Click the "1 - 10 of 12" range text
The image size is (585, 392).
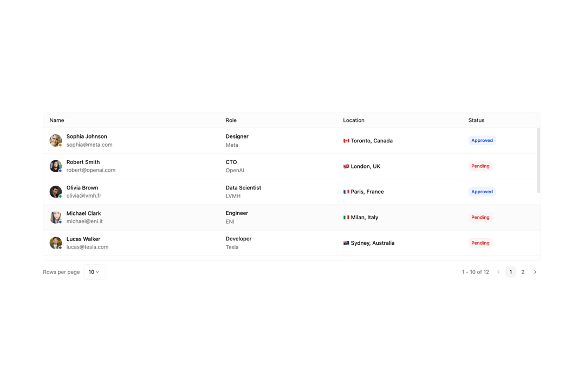[x=476, y=272]
